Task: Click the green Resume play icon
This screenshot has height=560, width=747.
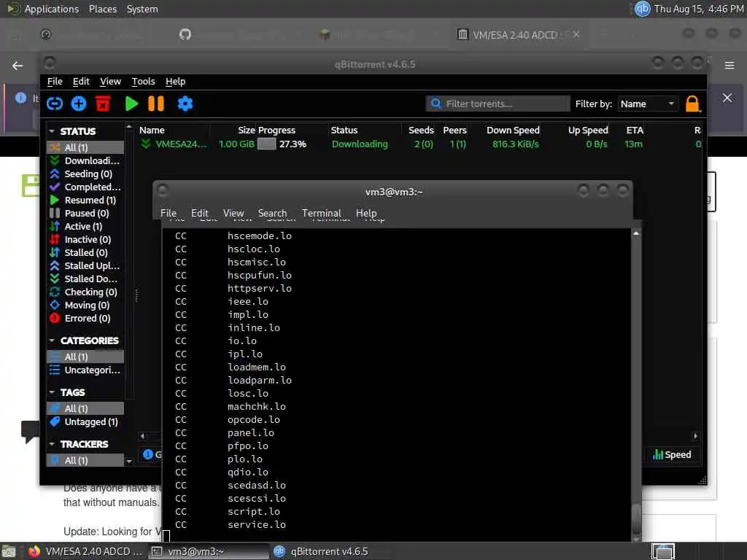Action: [131, 104]
